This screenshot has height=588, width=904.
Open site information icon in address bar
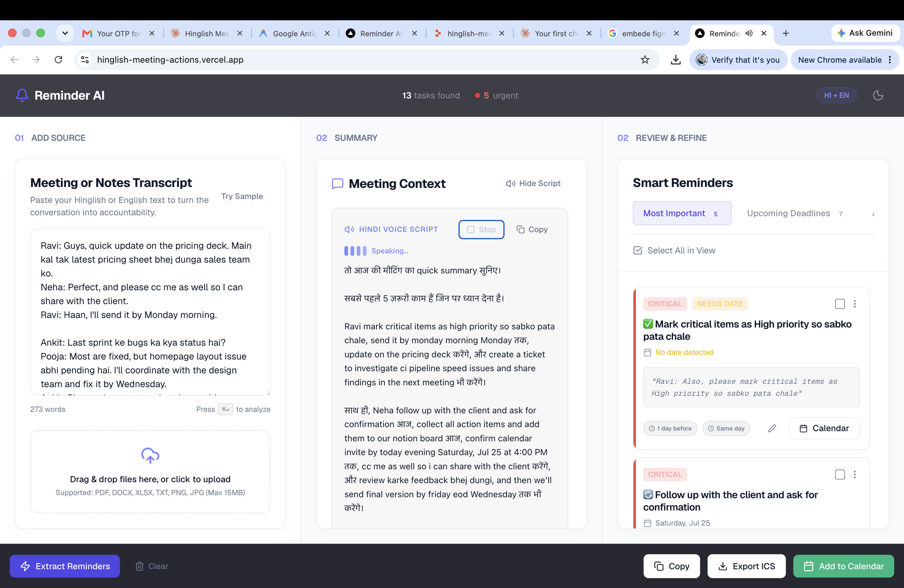(x=85, y=60)
